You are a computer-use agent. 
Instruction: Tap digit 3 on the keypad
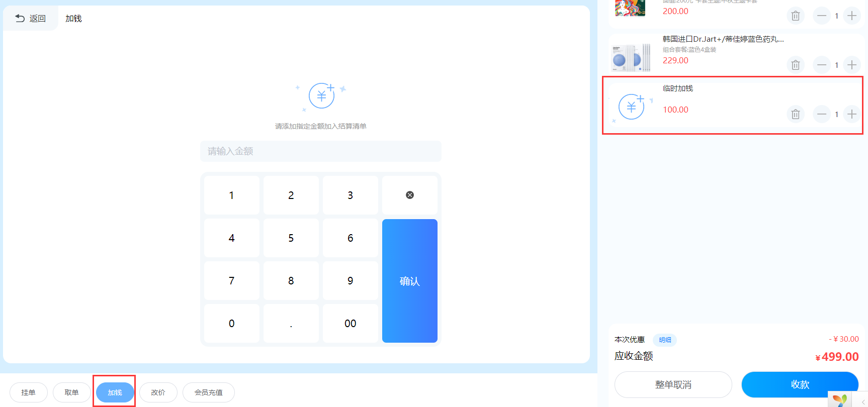351,195
